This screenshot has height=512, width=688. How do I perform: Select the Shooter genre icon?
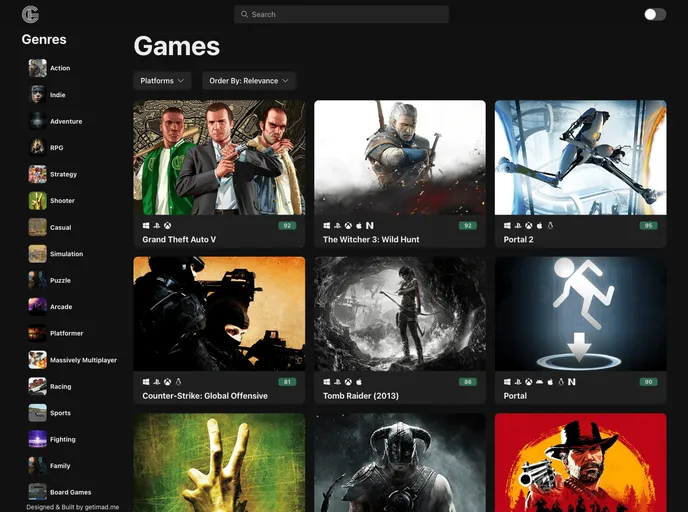(38, 201)
